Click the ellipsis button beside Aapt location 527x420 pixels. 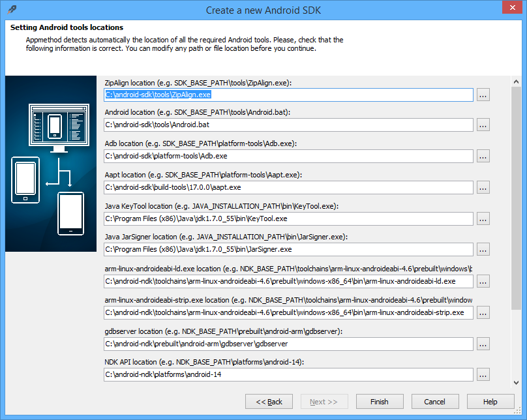pos(483,188)
